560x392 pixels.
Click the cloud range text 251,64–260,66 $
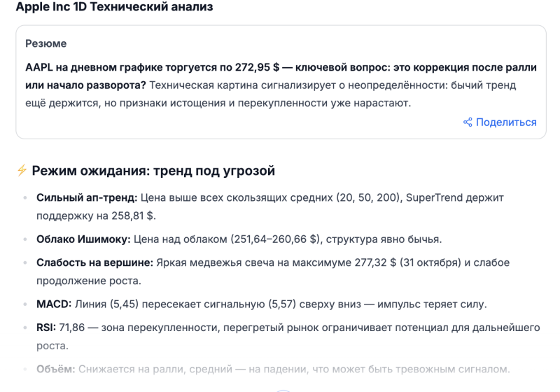(x=275, y=239)
